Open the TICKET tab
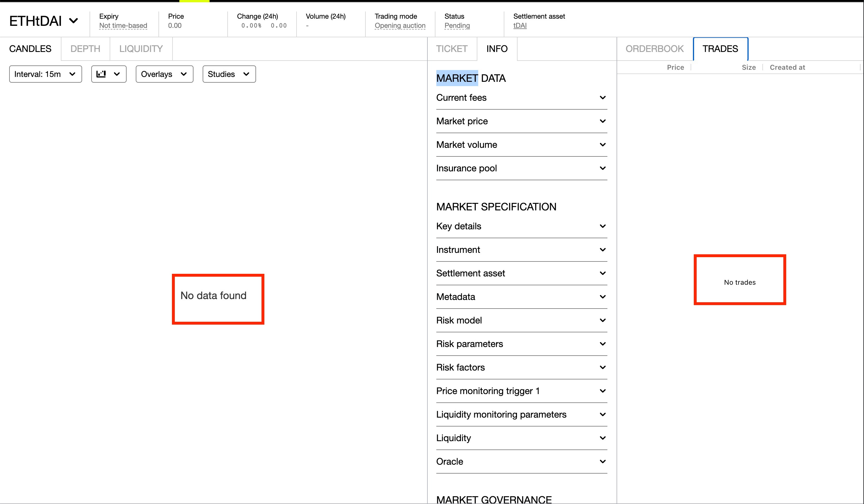The height and width of the screenshot is (504, 864). pyautogui.click(x=452, y=48)
